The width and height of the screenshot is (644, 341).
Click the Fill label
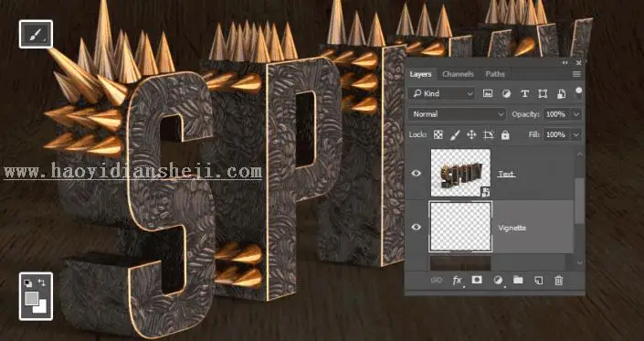[x=534, y=134]
